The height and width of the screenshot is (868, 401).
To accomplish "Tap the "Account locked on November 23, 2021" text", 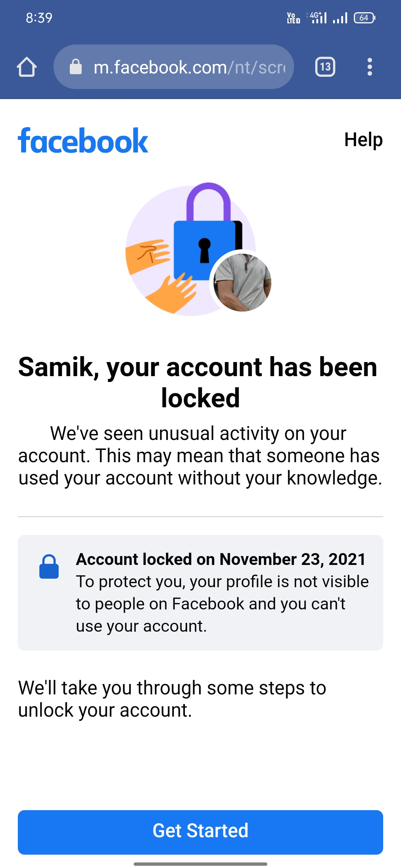I will (x=221, y=559).
